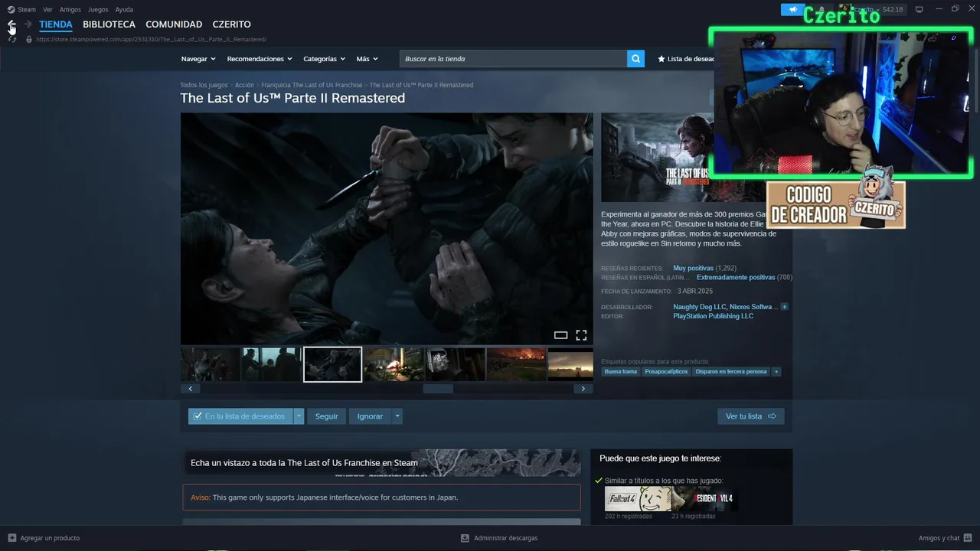This screenshot has width=980, height=551.
Task: Add more tags with plus button
Action: point(776,372)
